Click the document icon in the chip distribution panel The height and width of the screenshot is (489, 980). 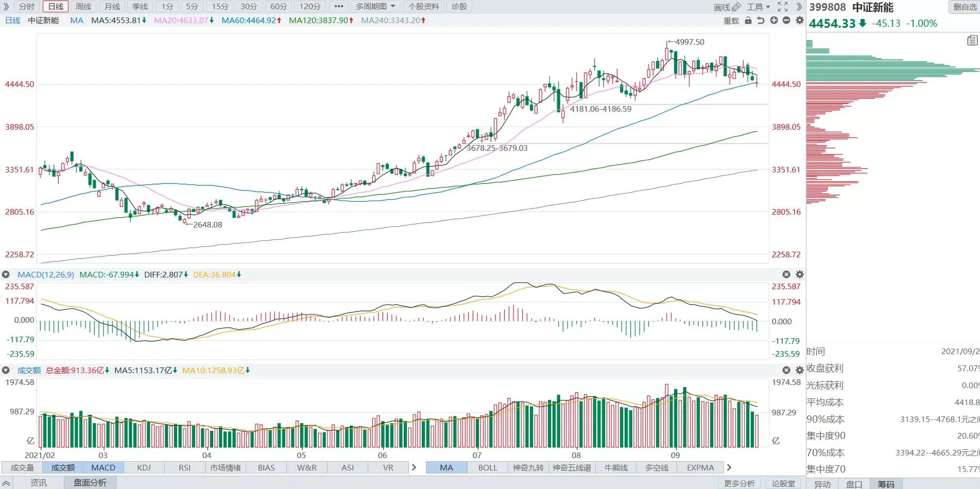coord(972,41)
